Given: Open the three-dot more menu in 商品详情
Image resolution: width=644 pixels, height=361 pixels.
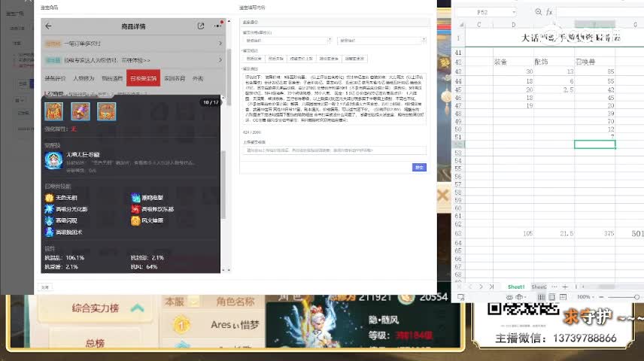Looking at the screenshot, I should (x=217, y=26).
